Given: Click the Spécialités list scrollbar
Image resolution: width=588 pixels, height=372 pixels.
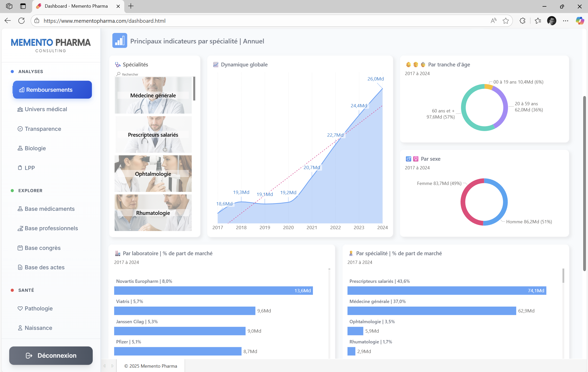Looking at the screenshot, I should [x=194, y=89].
